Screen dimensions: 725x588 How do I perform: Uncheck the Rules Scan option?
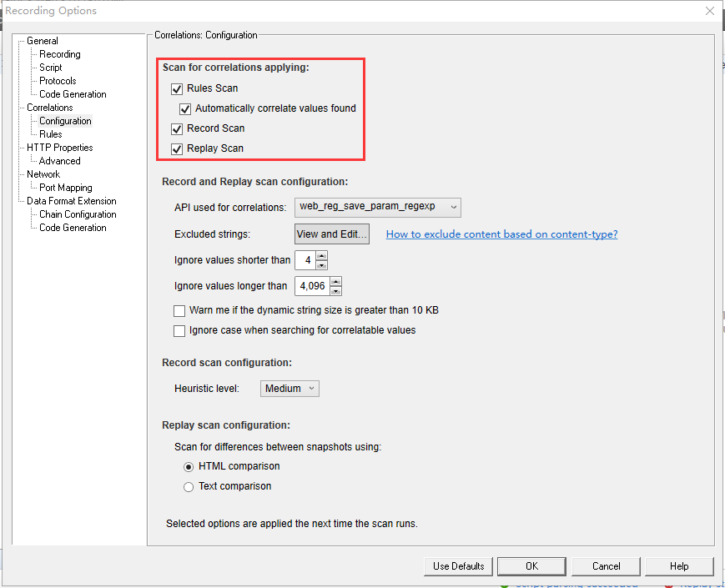177,88
